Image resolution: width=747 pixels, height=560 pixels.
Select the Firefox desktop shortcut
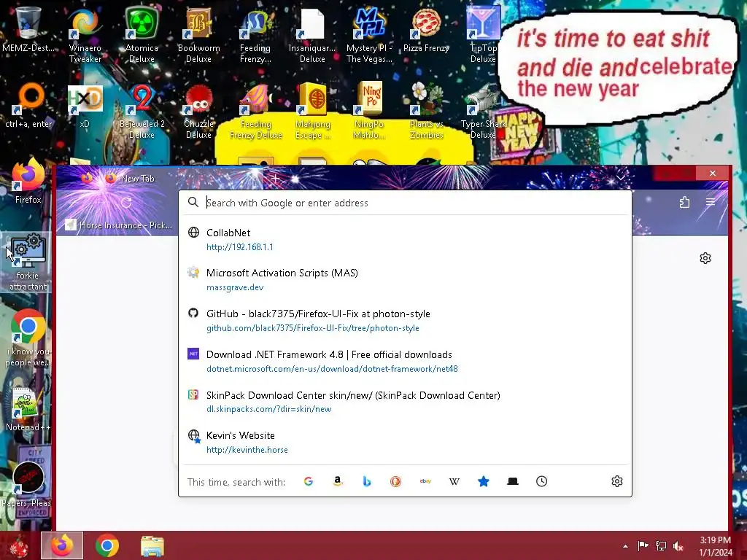pos(28,181)
